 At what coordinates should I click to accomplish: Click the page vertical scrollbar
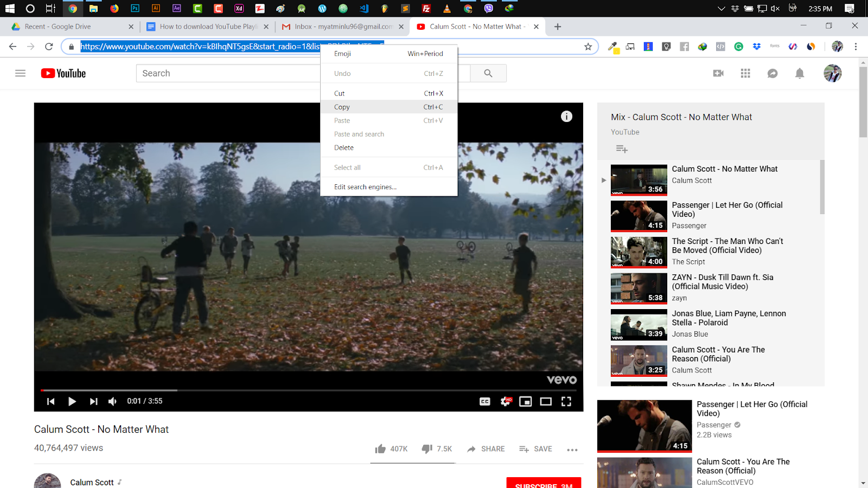point(863,102)
